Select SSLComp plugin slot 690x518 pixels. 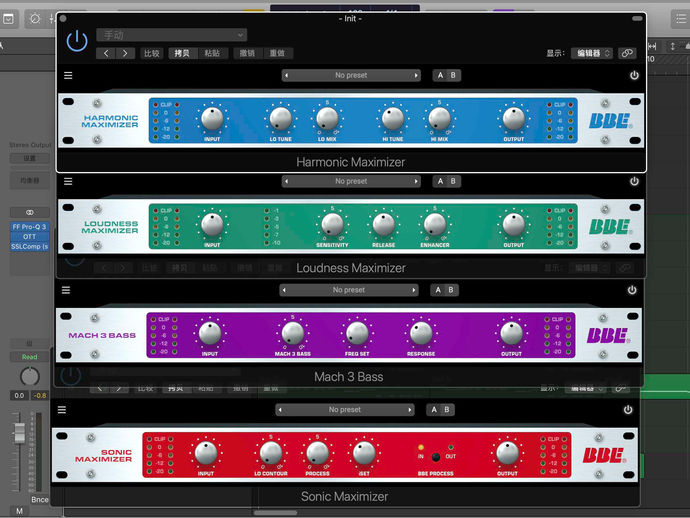click(29, 246)
